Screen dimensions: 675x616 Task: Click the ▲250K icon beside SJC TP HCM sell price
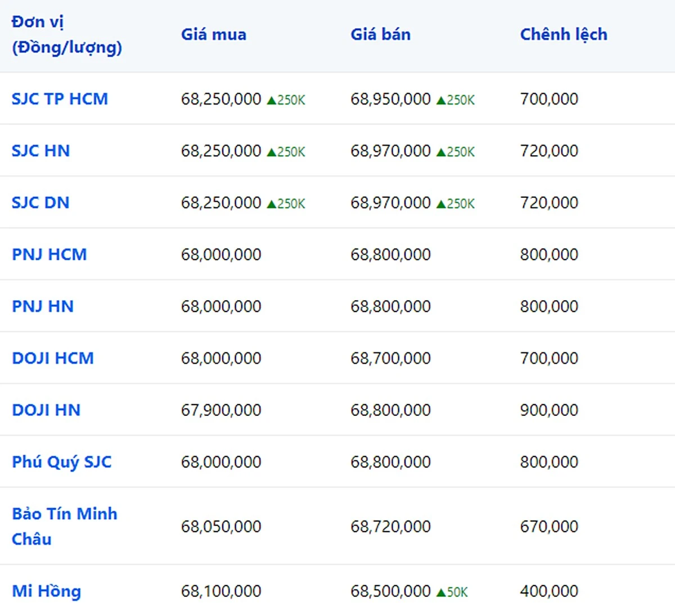pyautogui.click(x=456, y=99)
